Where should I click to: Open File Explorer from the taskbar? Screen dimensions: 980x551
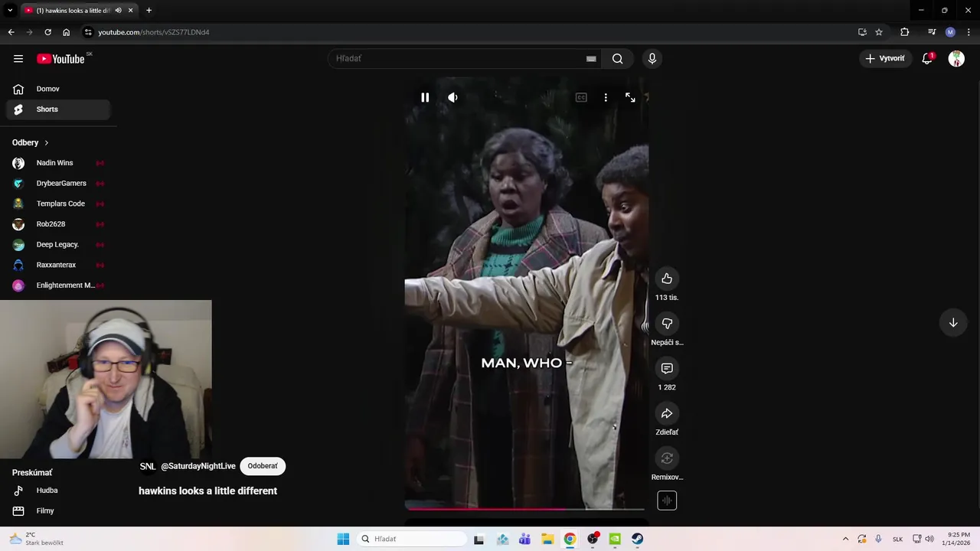(547, 539)
